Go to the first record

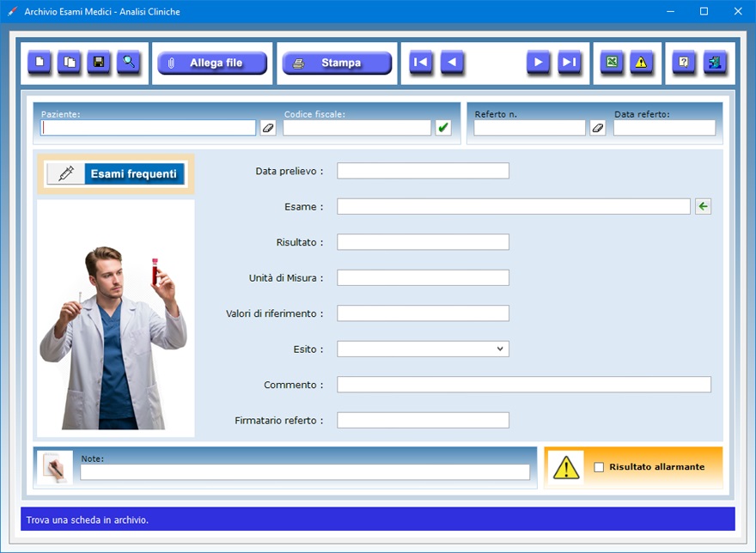421,63
